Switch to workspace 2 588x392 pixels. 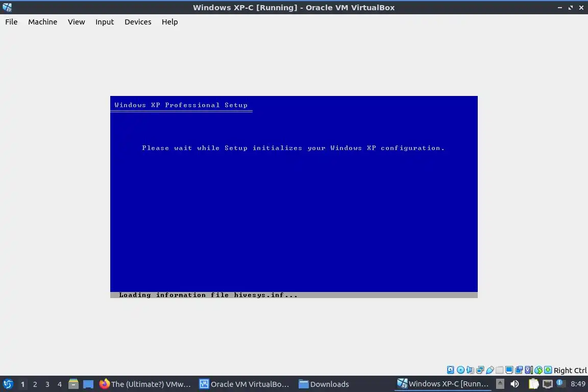click(x=35, y=384)
